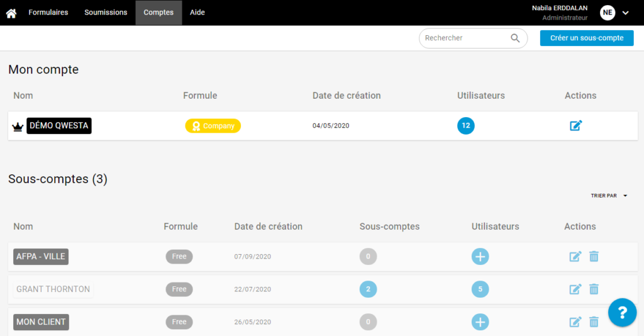Open the help question mark bubble
Image resolution: width=644 pixels, height=336 pixels.
[x=622, y=313]
